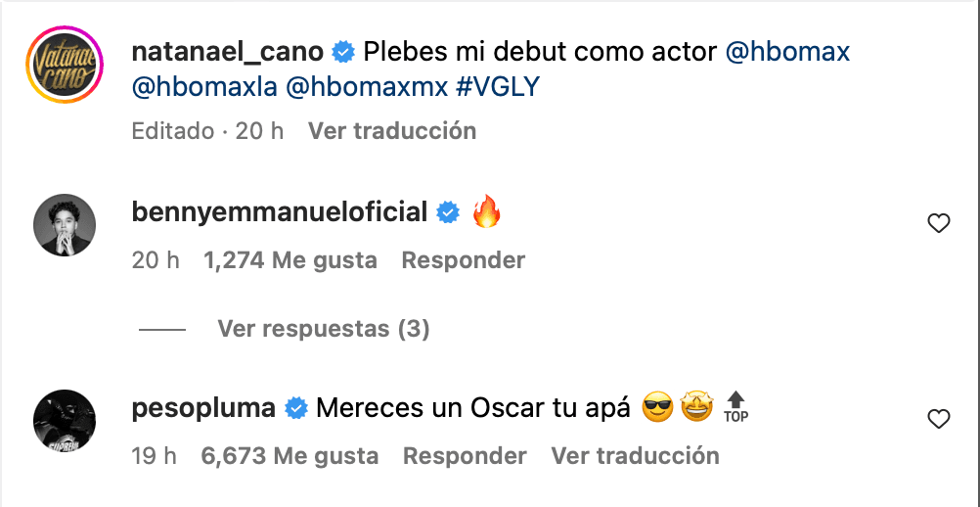Click the bennyemmanueloficial username
Image resolution: width=980 pixels, height=507 pixels.
pos(280,212)
